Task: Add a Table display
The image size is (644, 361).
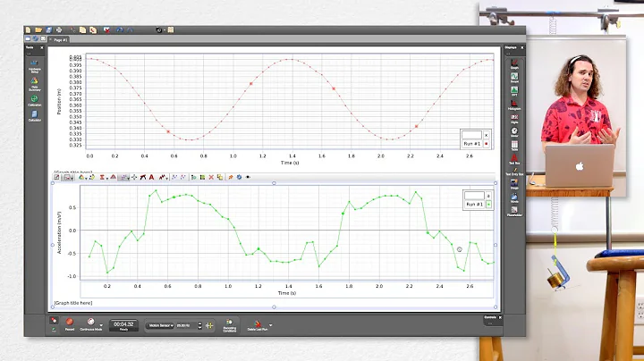Action: tap(514, 146)
